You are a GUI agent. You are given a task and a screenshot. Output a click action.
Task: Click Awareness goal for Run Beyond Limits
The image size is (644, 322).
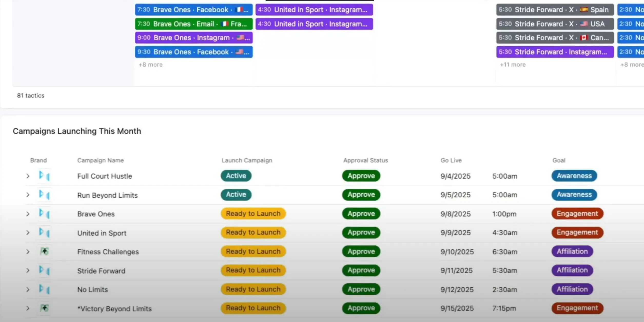574,195
